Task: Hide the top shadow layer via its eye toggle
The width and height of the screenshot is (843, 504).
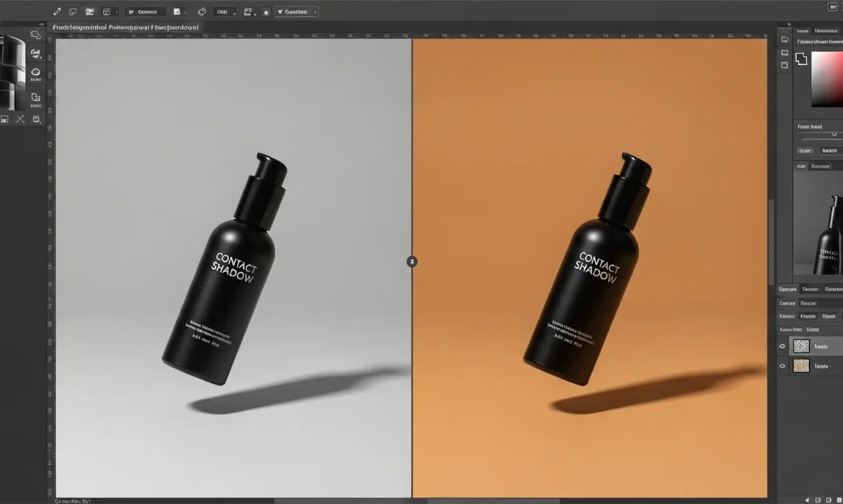Action: (x=782, y=346)
